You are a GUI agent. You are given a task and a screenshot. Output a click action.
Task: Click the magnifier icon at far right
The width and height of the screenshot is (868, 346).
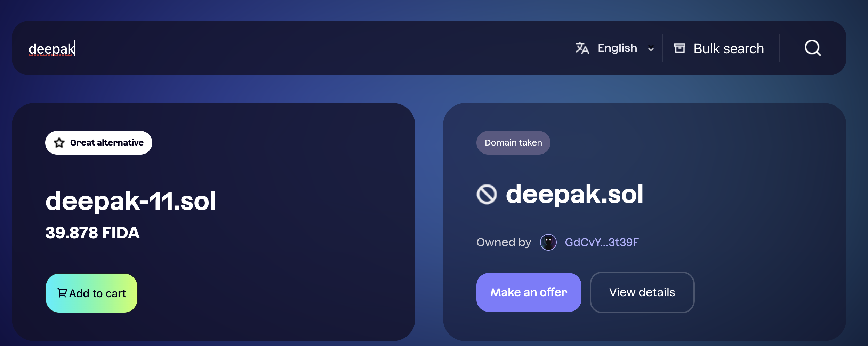[x=813, y=48]
